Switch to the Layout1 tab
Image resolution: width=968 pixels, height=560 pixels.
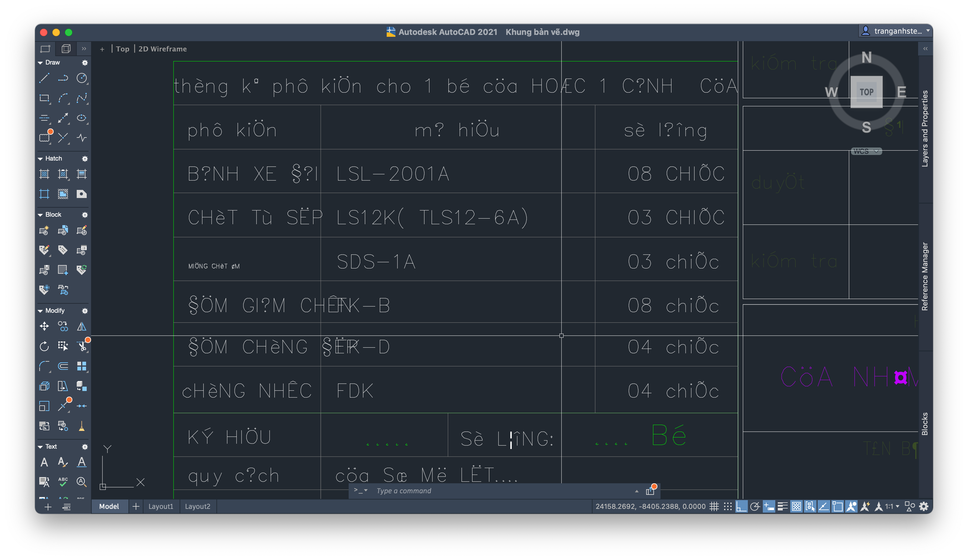point(161,507)
